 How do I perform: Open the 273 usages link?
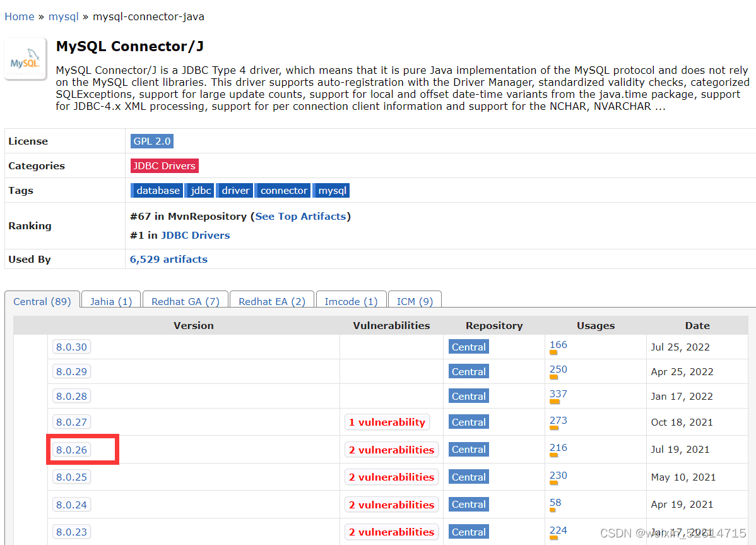click(558, 420)
